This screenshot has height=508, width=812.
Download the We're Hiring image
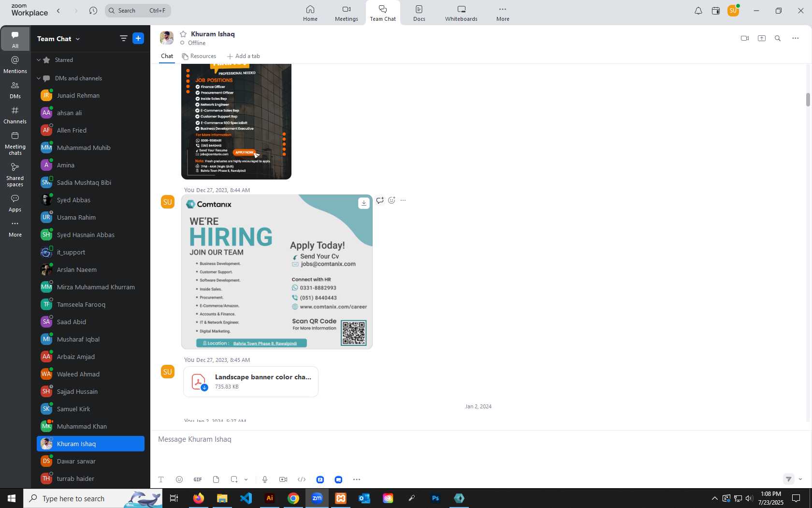click(x=363, y=203)
